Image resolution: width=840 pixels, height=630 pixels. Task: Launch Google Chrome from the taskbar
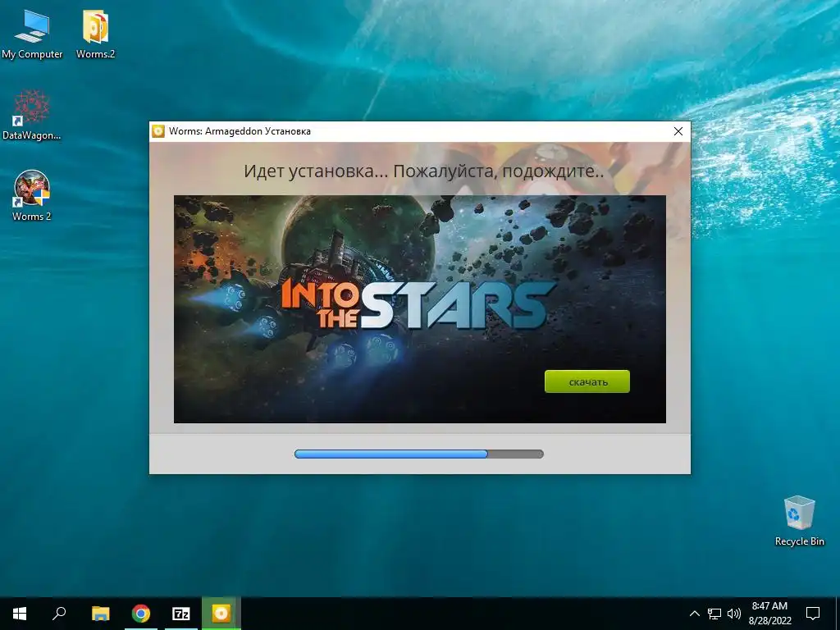pos(141,614)
